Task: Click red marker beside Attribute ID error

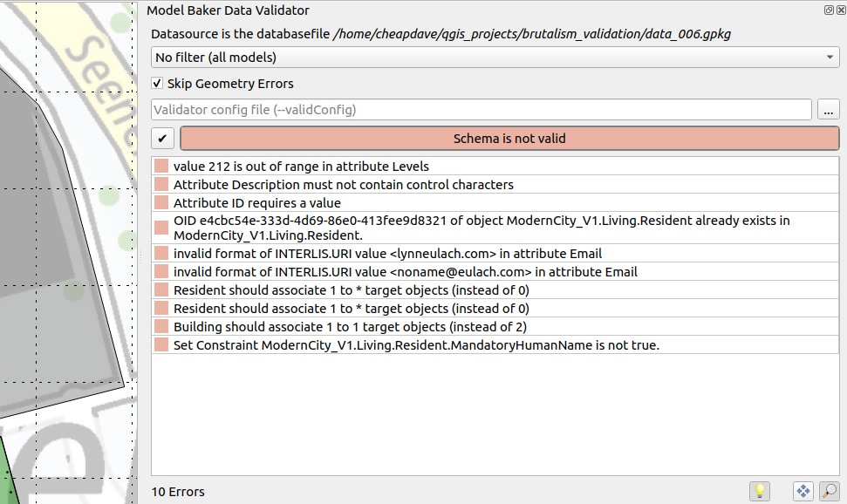Action: coord(161,203)
